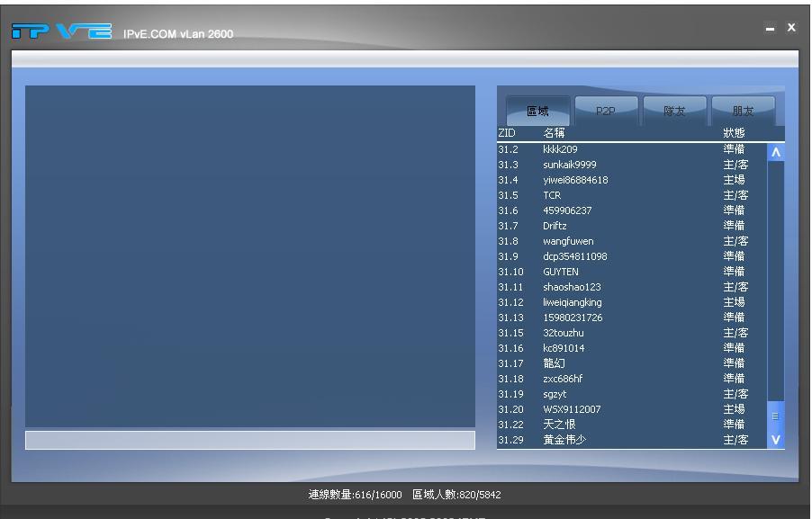812x519 pixels.
Task: Select user zxc686hf
Action: pyautogui.click(x=632, y=379)
